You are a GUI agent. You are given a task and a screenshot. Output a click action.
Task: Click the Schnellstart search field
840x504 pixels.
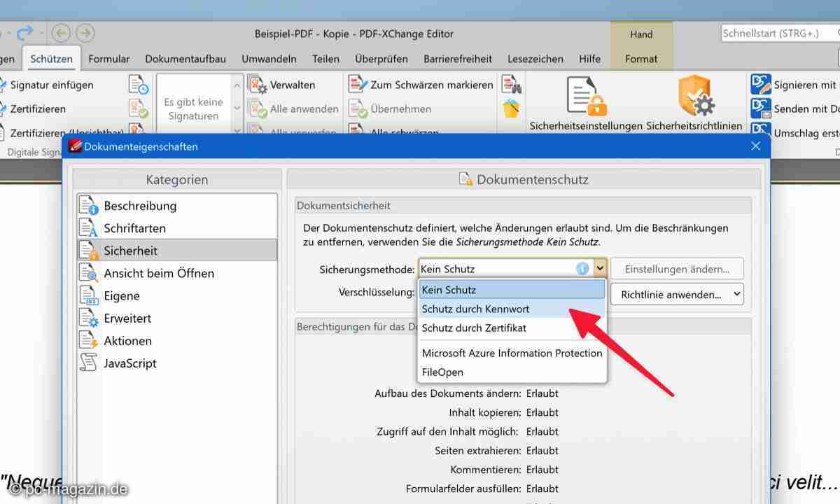777,33
